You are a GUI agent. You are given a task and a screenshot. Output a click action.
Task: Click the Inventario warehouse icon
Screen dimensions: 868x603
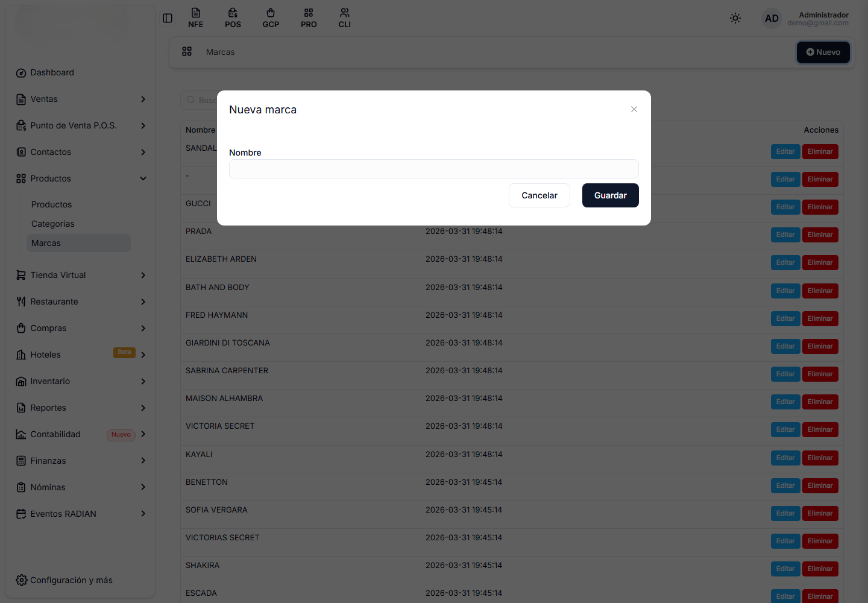[21, 382]
